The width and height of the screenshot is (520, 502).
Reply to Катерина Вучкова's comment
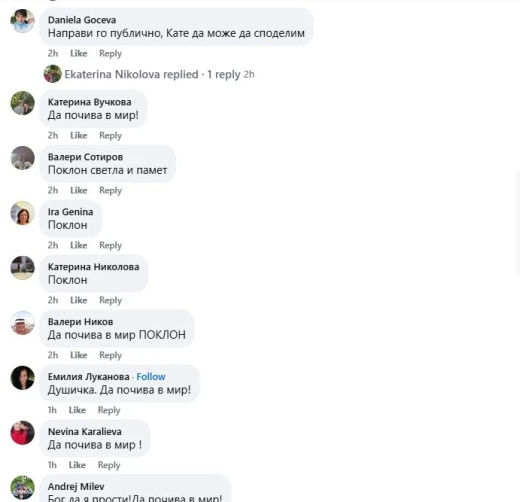(110, 136)
